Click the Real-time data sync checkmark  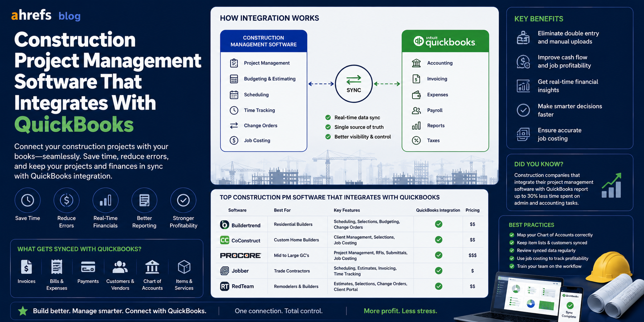[328, 118]
